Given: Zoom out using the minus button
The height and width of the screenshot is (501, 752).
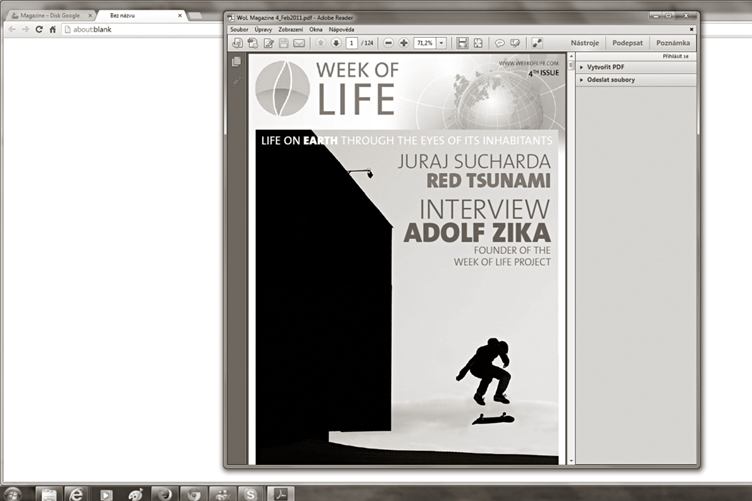Looking at the screenshot, I should 389,43.
